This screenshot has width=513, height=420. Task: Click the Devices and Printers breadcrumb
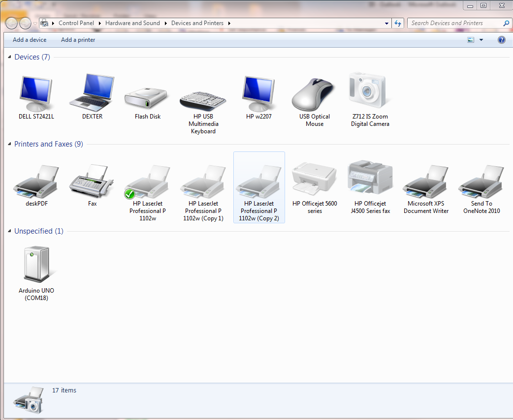(197, 23)
